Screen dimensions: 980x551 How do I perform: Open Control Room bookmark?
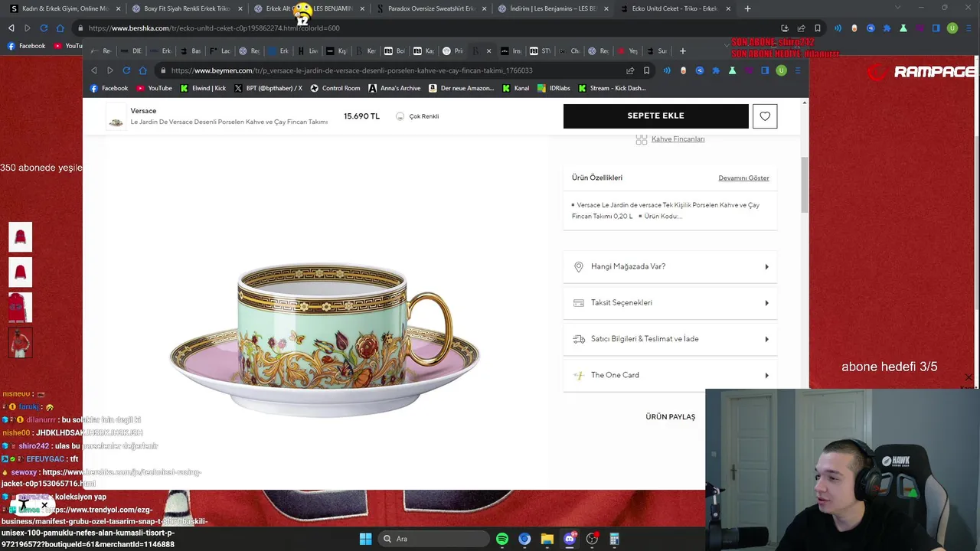(335, 88)
